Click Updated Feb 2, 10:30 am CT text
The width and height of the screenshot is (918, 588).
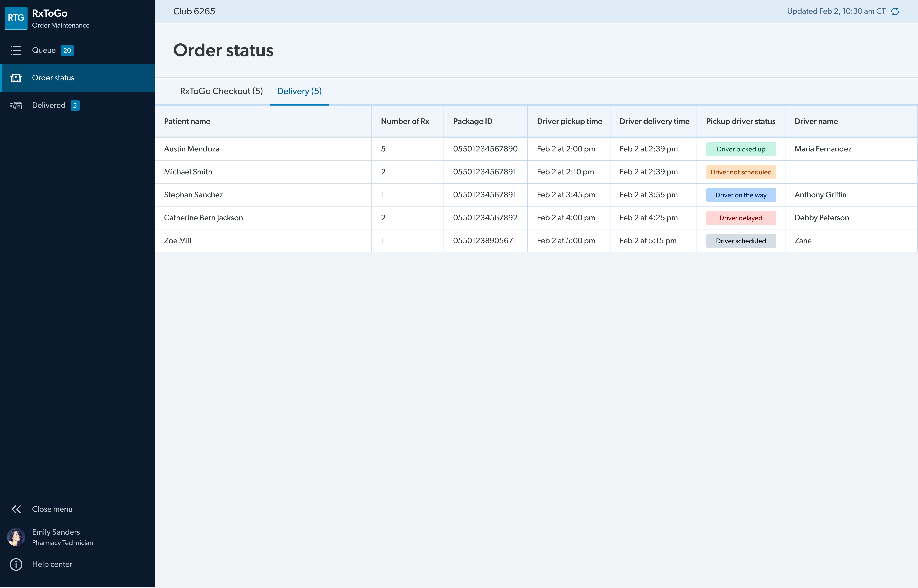(x=836, y=11)
